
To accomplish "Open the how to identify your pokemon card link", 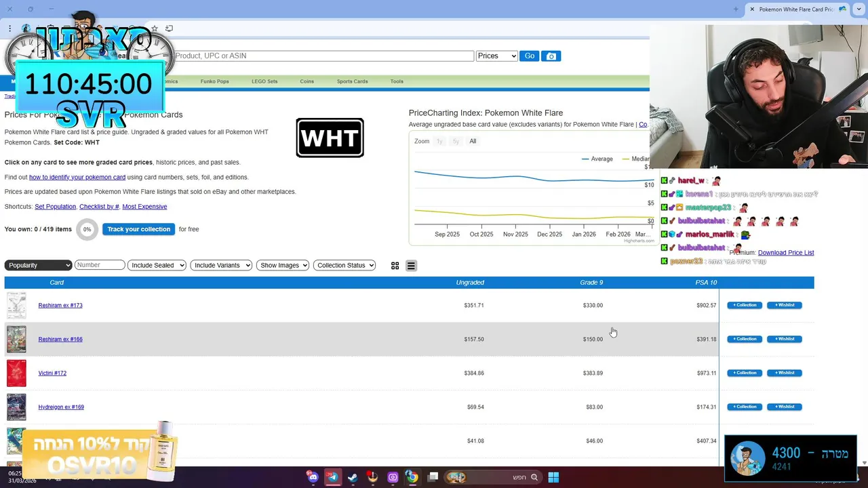I will coord(77,177).
